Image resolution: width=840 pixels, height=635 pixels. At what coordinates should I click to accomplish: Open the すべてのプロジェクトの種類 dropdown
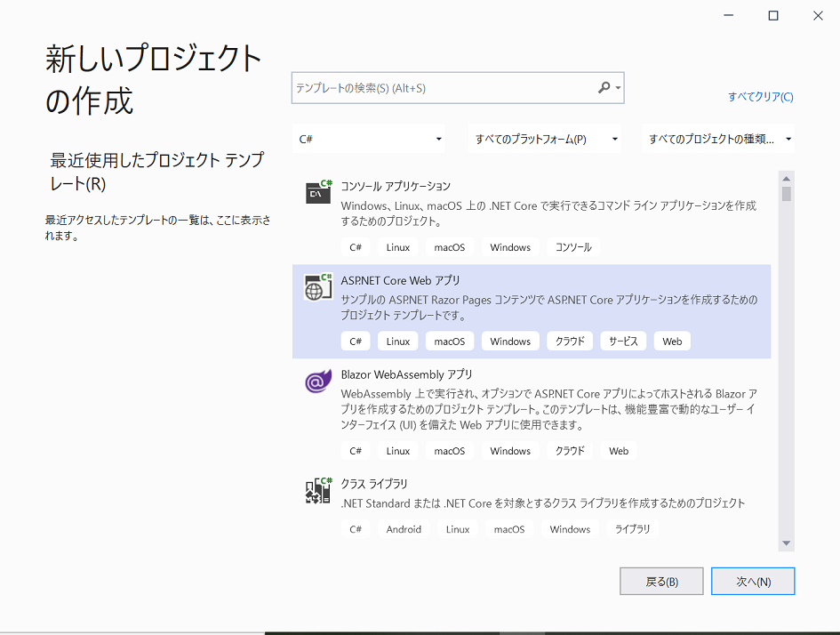coord(718,139)
